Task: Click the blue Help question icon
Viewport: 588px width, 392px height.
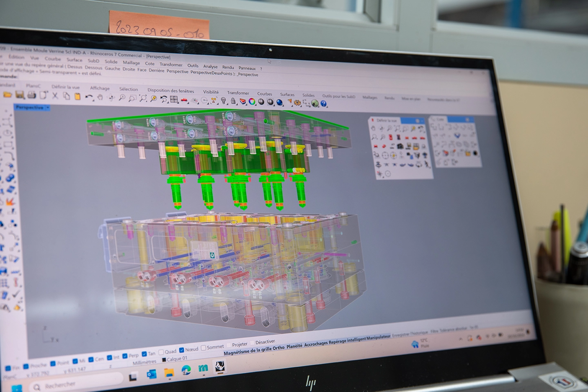Action: coord(324,104)
